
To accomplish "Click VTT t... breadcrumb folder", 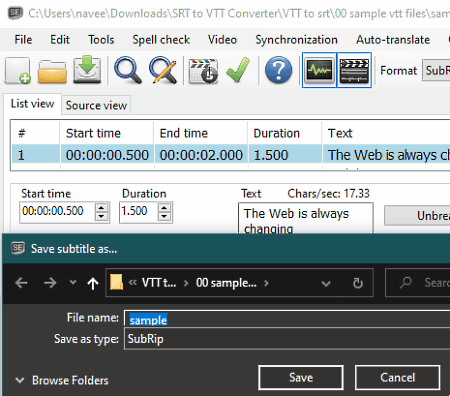I will coord(159,283).
